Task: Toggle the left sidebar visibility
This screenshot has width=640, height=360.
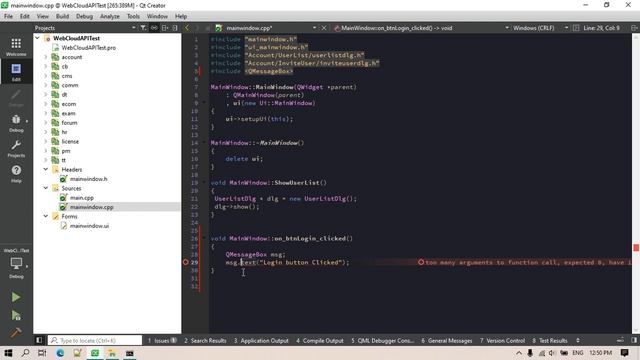Action: click(x=39, y=340)
